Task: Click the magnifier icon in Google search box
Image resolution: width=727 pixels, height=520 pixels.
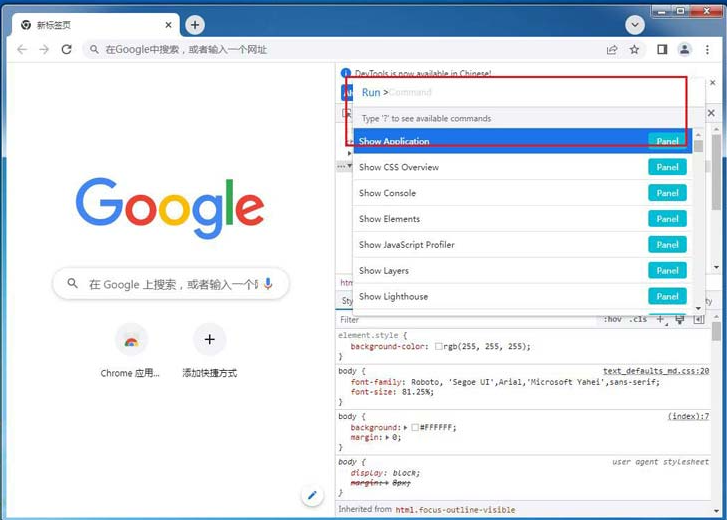Action: (72, 283)
